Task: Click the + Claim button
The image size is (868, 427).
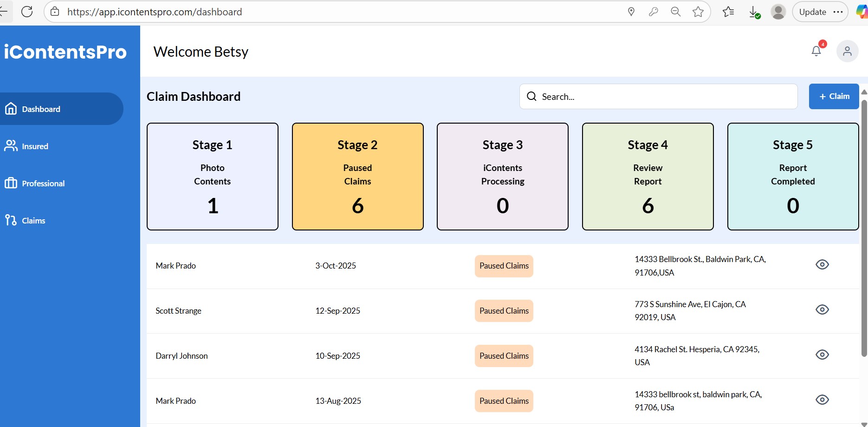Action: tap(833, 96)
